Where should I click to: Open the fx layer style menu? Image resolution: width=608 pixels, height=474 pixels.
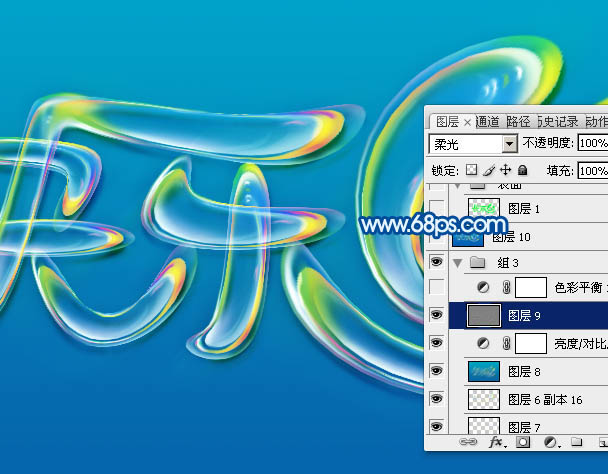click(497, 442)
